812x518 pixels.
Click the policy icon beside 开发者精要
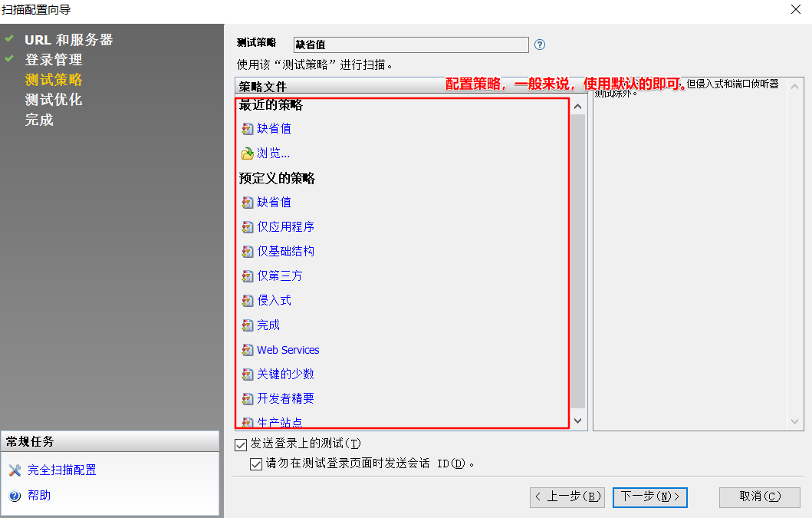[x=248, y=399]
